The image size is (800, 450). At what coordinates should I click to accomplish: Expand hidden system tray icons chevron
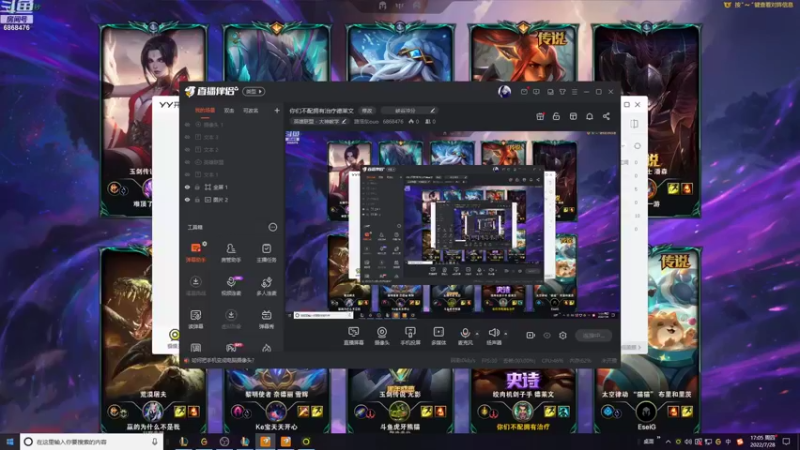coord(668,442)
